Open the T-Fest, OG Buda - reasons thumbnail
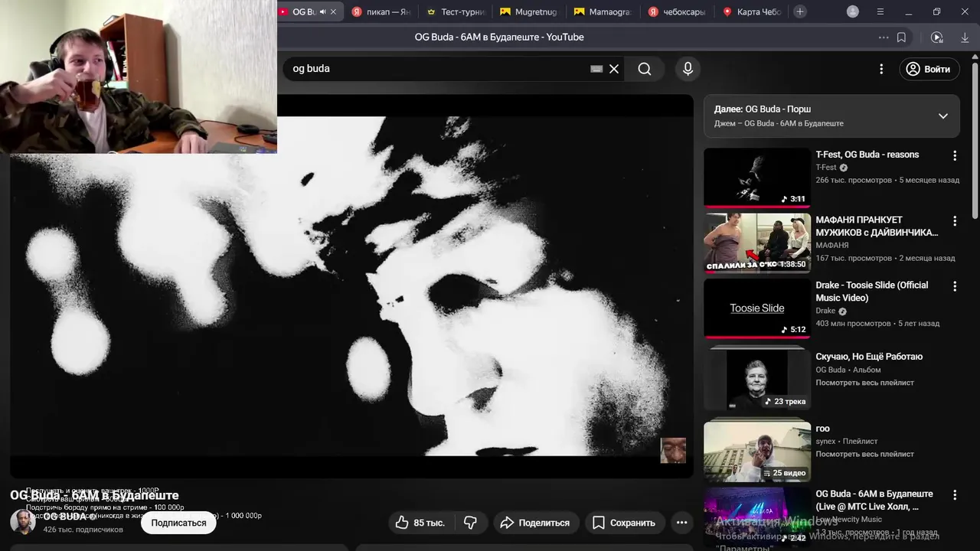 (x=757, y=178)
